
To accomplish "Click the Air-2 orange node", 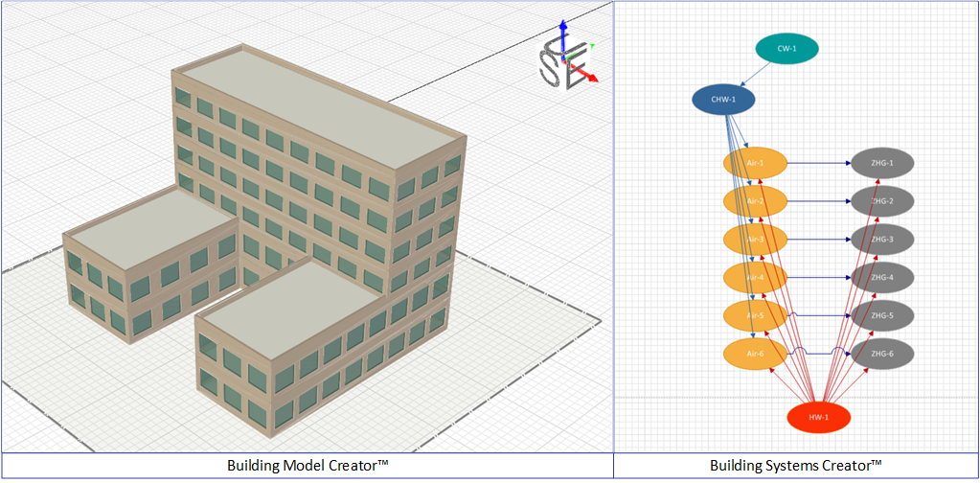I will (x=755, y=201).
